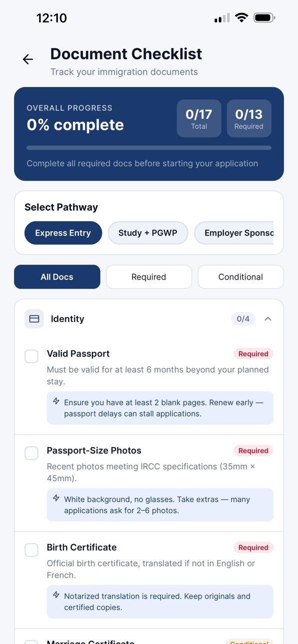298x644 pixels.
Task: Tap the cellular signal bars icon
Action: 222,18
